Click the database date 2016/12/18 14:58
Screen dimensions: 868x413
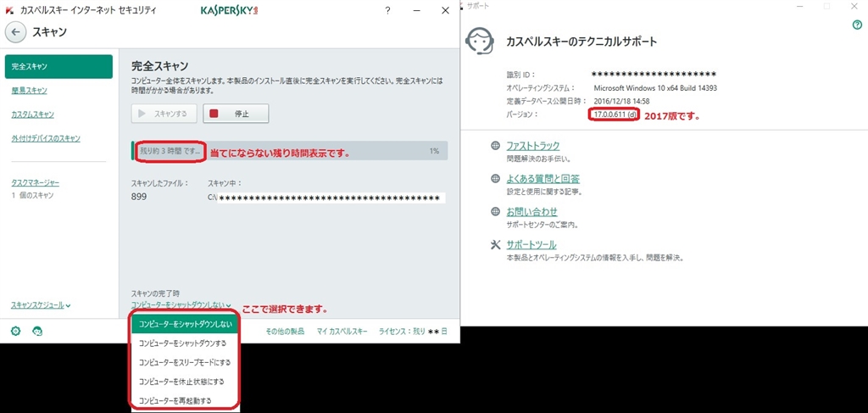621,101
